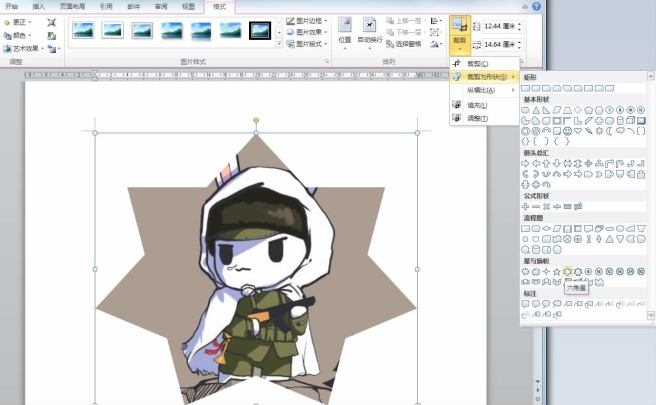
Task: Choose the plus sign equation shape
Action: [x=525, y=207]
